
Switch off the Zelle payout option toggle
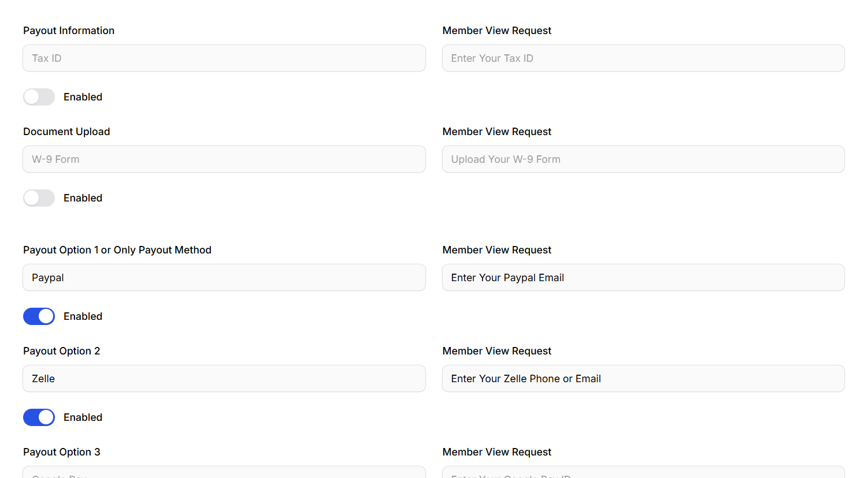pyautogui.click(x=39, y=417)
